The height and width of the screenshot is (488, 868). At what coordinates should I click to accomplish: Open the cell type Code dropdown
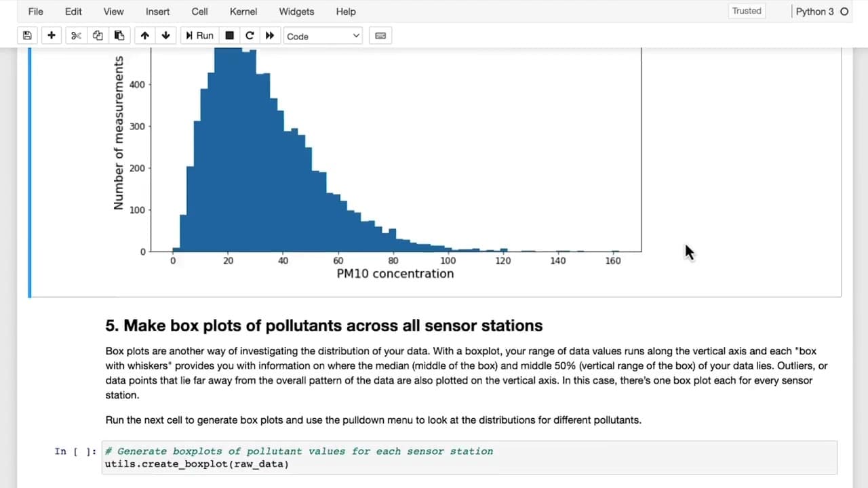click(x=323, y=36)
